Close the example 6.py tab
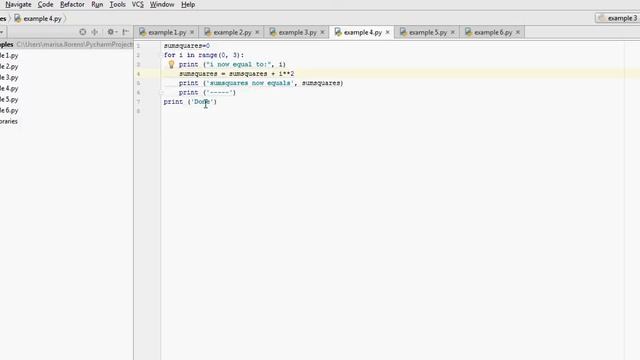Image resolution: width=640 pixels, height=360 pixels. click(x=518, y=32)
